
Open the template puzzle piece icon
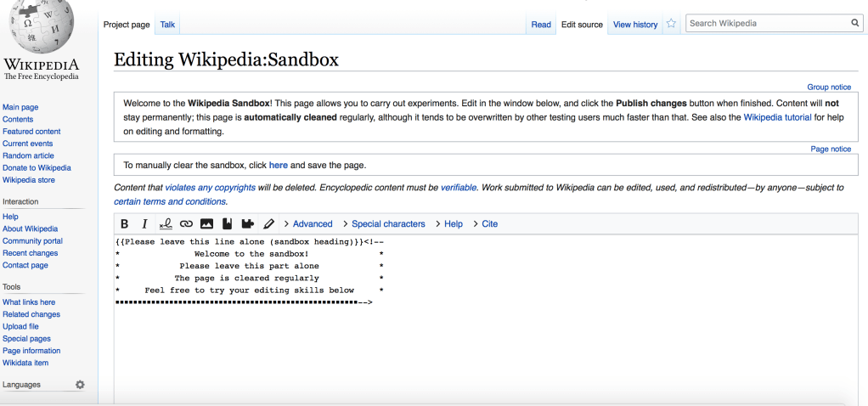click(247, 224)
